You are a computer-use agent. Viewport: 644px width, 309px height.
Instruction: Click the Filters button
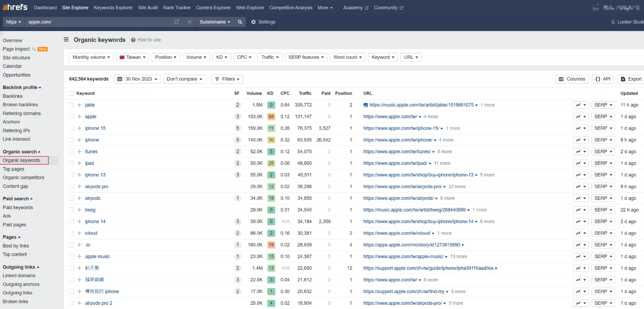(226, 79)
